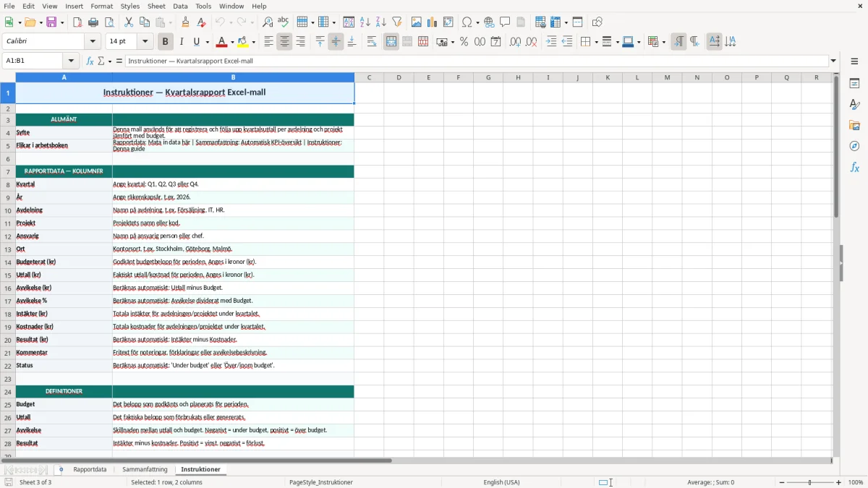This screenshot has width=868, height=488.
Task: Insert an image
Action: pyautogui.click(x=417, y=22)
